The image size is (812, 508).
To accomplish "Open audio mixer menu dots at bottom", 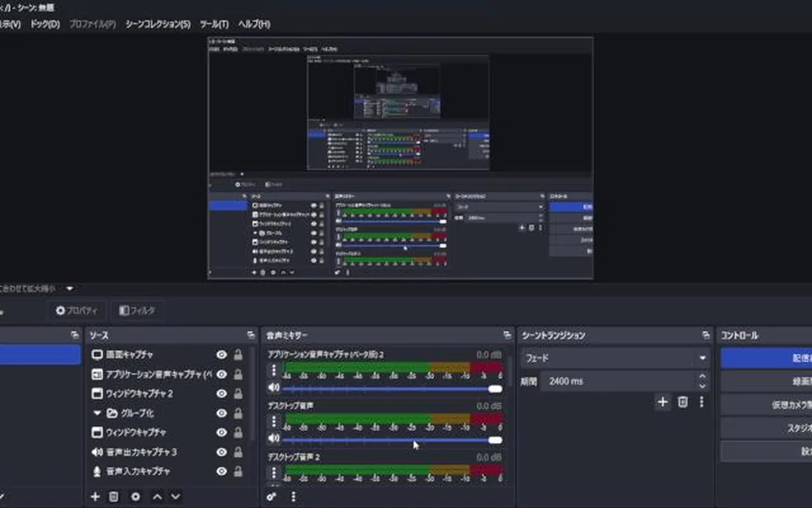I will point(293,497).
